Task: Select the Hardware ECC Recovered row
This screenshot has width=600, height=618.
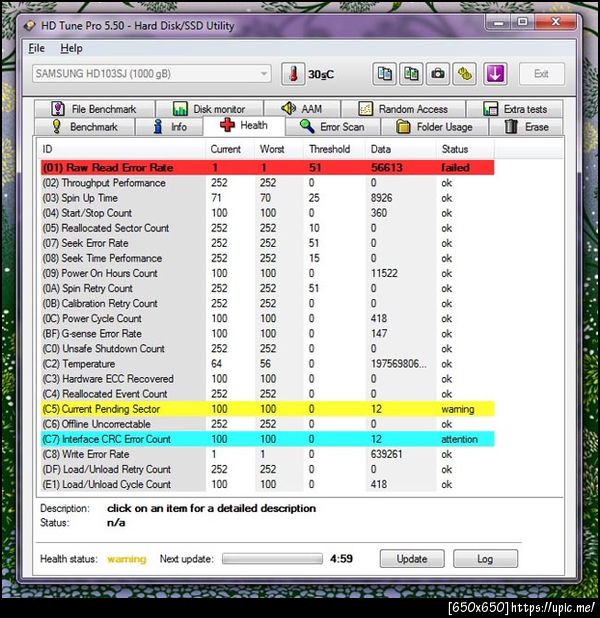Action: point(267,379)
